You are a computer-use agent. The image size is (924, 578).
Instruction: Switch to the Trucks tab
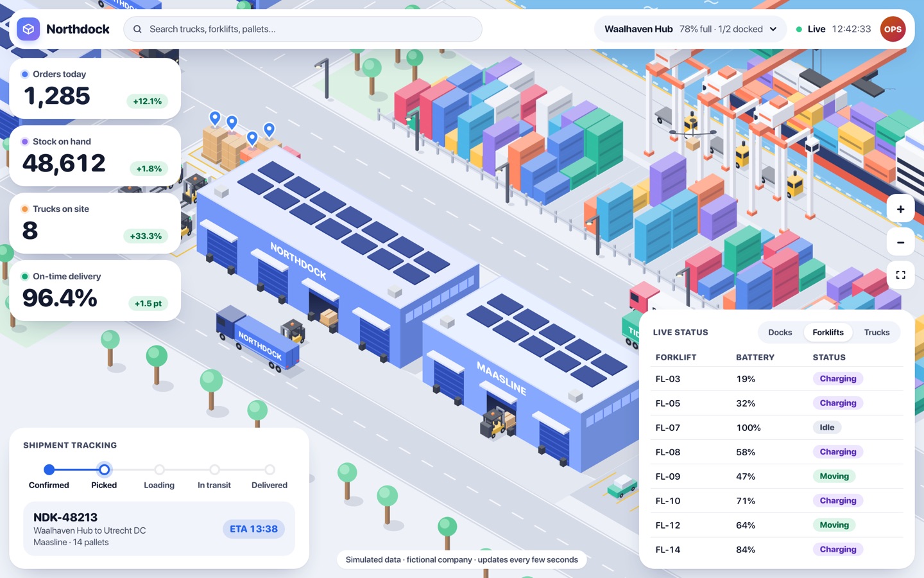coord(877,332)
